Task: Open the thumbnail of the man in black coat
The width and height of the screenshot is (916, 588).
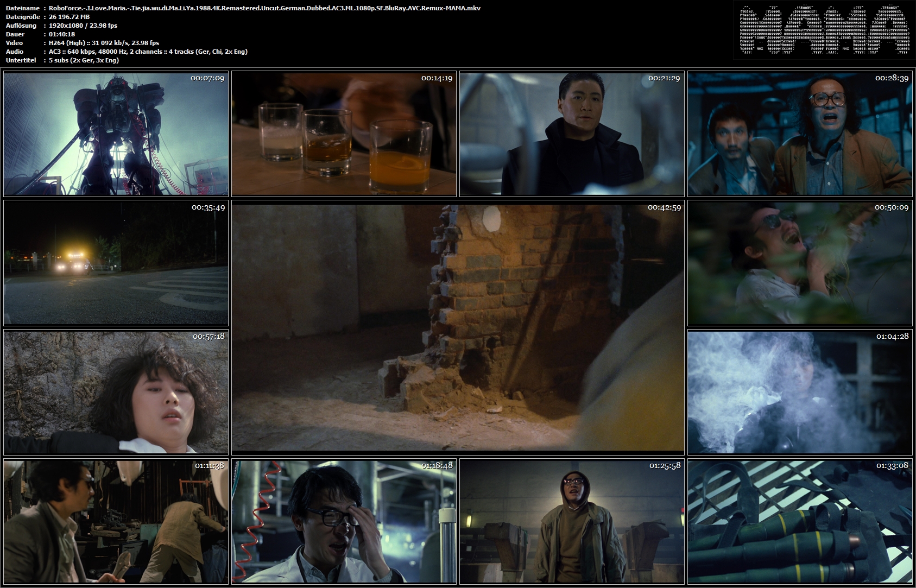Action: click(x=572, y=134)
